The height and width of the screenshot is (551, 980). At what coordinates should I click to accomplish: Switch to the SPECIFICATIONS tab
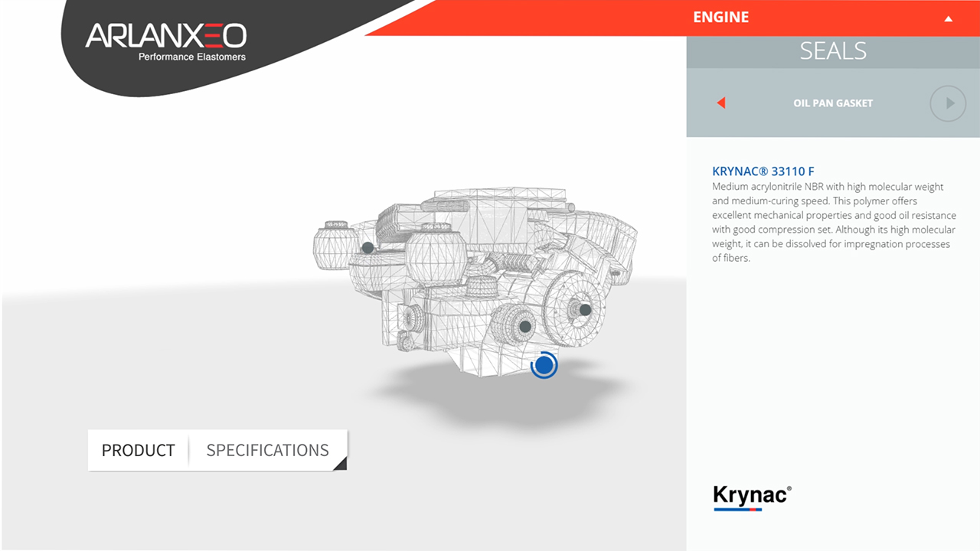268,450
